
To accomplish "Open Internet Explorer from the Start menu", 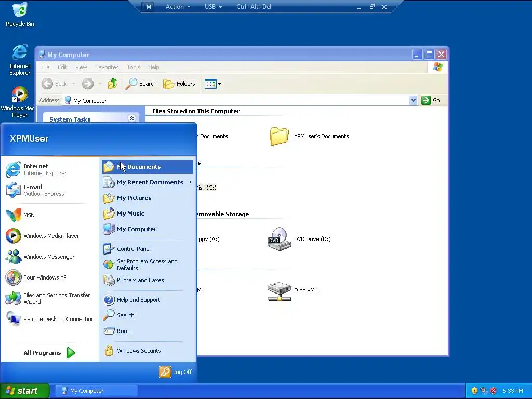I will click(49, 169).
